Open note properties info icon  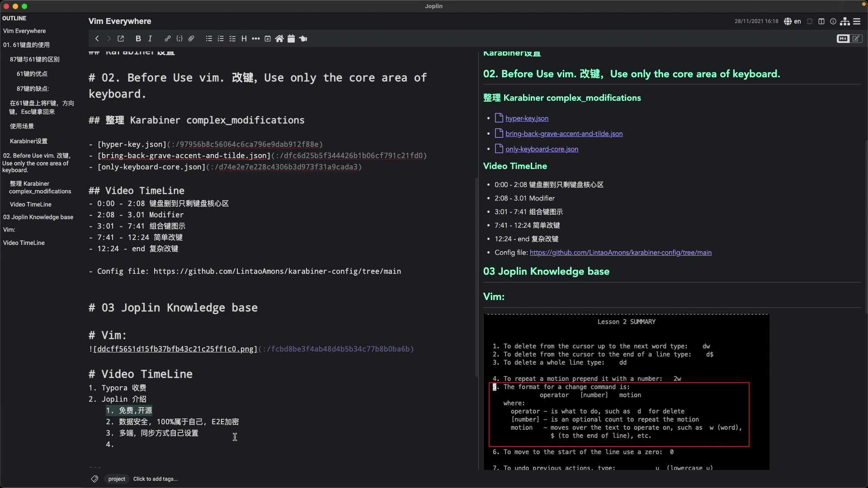[833, 21]
